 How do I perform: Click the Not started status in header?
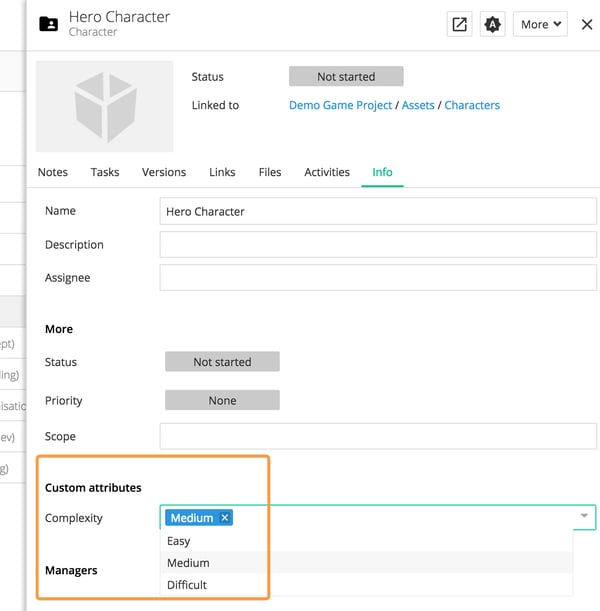pyautogui.click(x=346, y=77)
